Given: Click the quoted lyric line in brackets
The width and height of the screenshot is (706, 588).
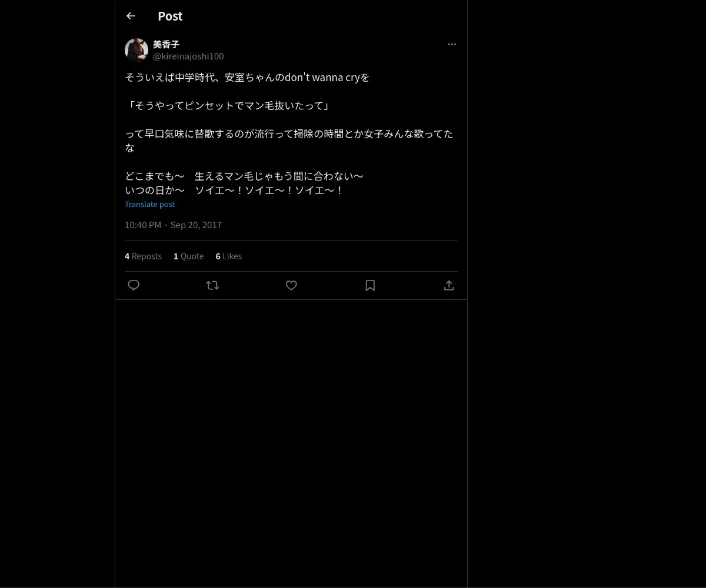Looking at the screenshot, I should pyautogui.click(x=228, y=105).
